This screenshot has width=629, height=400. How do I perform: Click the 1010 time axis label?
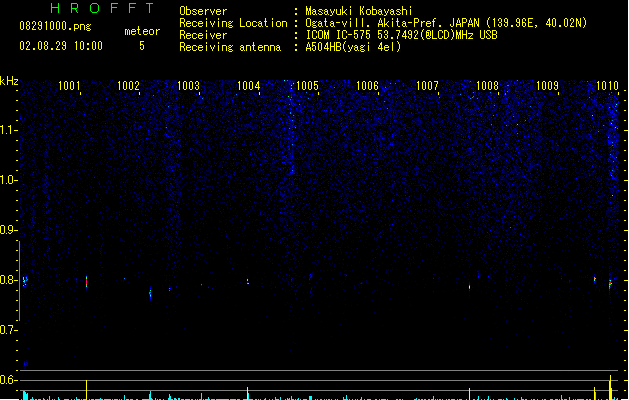(x=607, y=86)
